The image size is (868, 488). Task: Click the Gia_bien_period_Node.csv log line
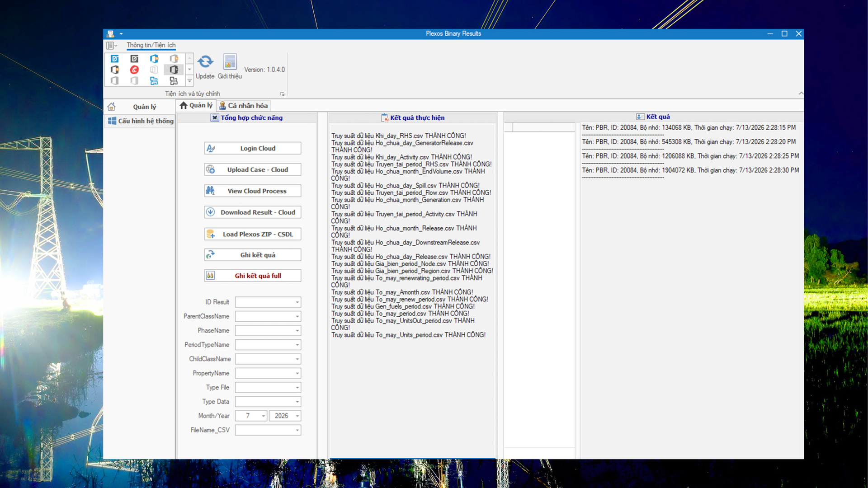(x=410, y=264)
